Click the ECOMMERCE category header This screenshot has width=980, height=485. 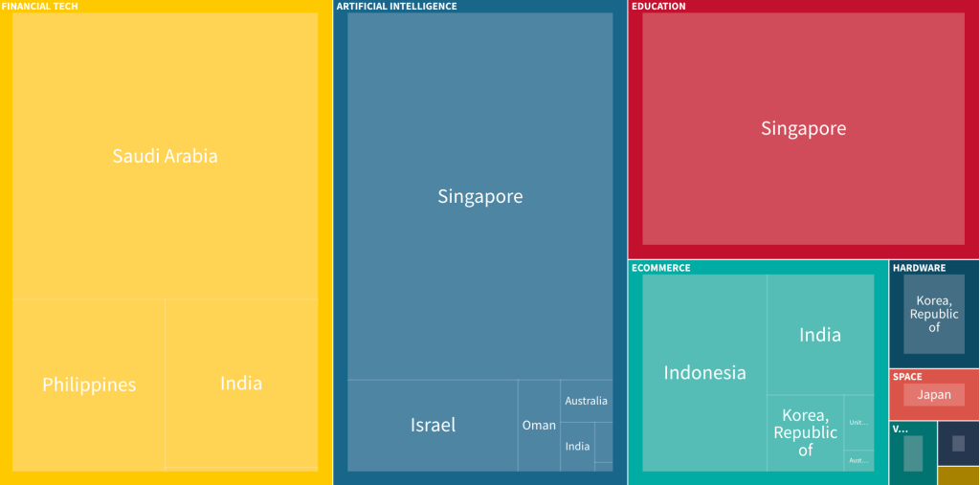point(661,268)
